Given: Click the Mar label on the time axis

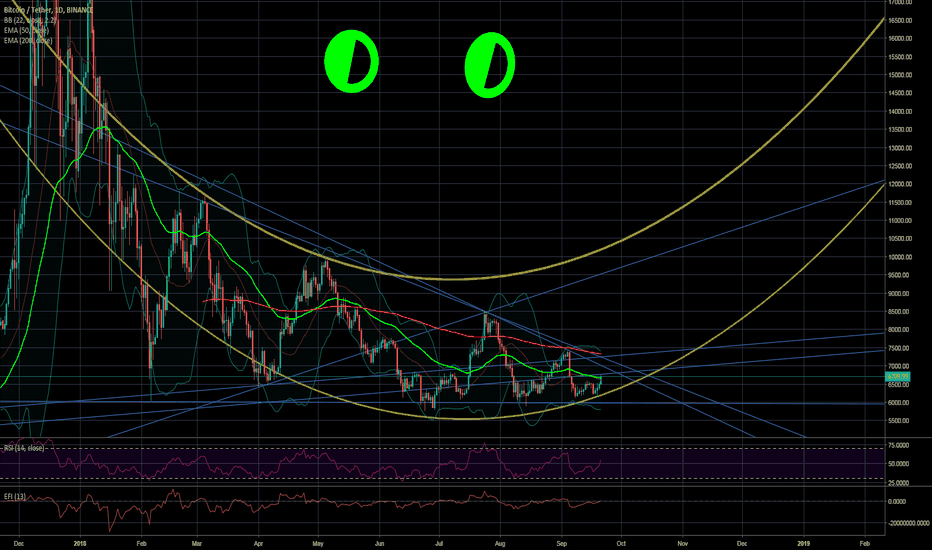Looking at the screenshot, I should (x=197, y=543).
